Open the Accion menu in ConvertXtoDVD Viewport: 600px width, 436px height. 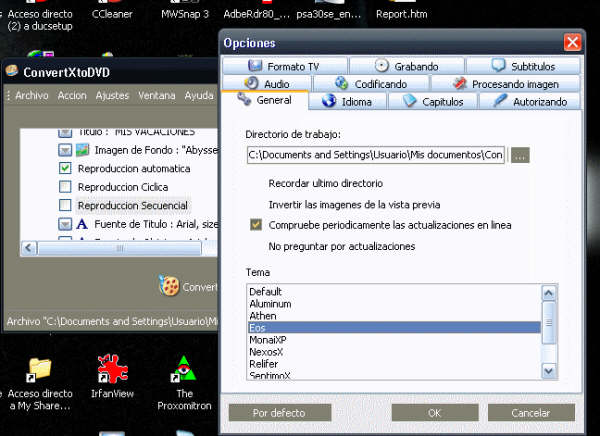[x=72, y=95]
